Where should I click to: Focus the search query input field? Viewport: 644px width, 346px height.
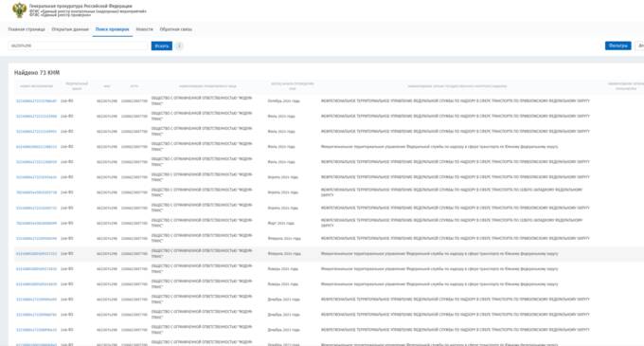pyautogui.click(x=78, y=46)
